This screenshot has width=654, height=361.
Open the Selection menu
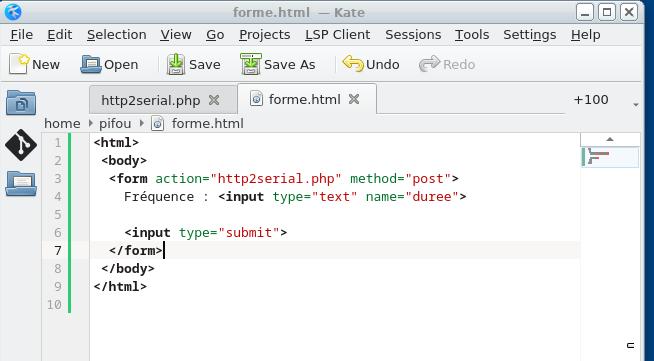tap(116, 35)
